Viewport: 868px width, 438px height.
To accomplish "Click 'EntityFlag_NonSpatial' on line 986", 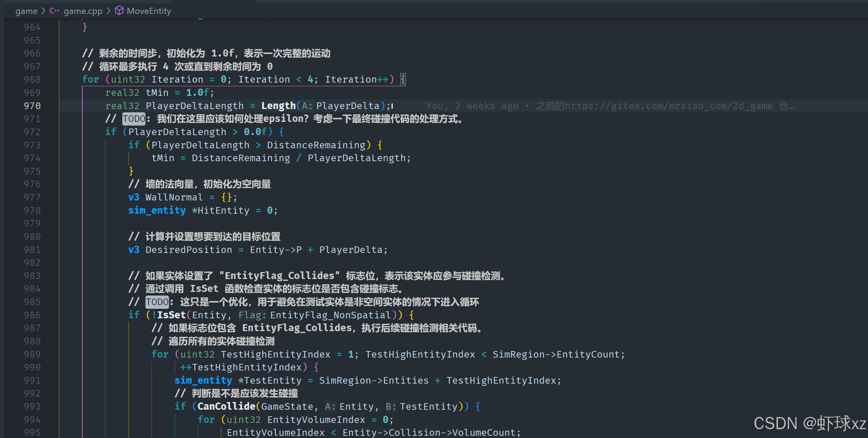I will (x=331, y=315).
